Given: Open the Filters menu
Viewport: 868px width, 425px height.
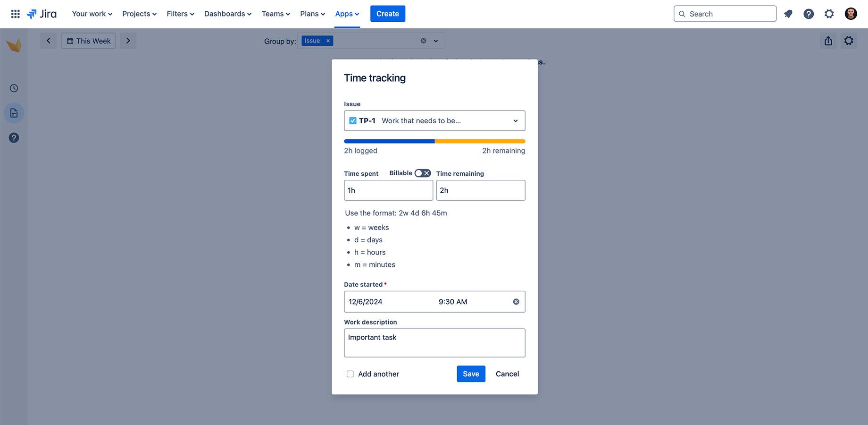Looking at the screenshot, I should (180, 14).
